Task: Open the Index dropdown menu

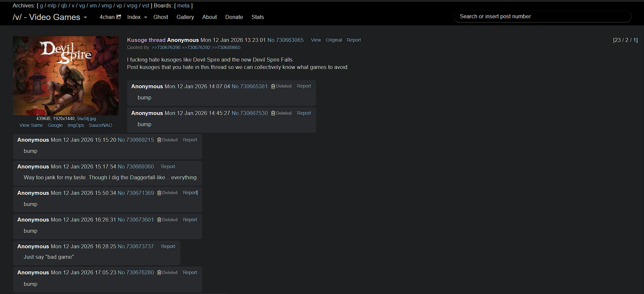Action: point(137,17)
